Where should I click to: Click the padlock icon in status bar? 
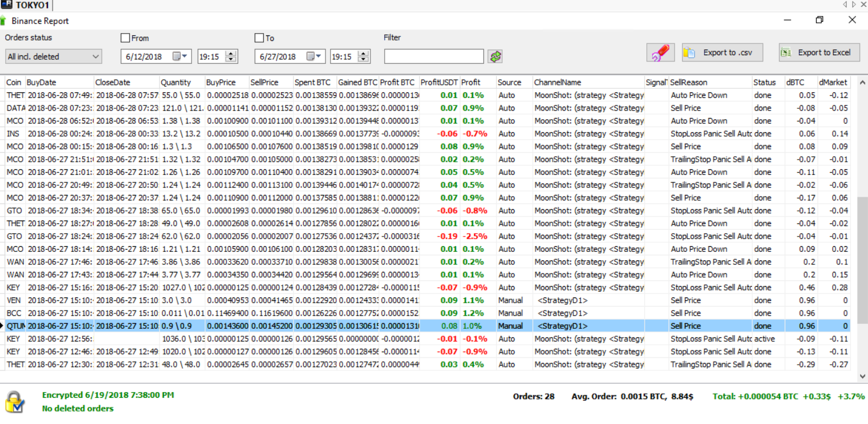[15, 402]
